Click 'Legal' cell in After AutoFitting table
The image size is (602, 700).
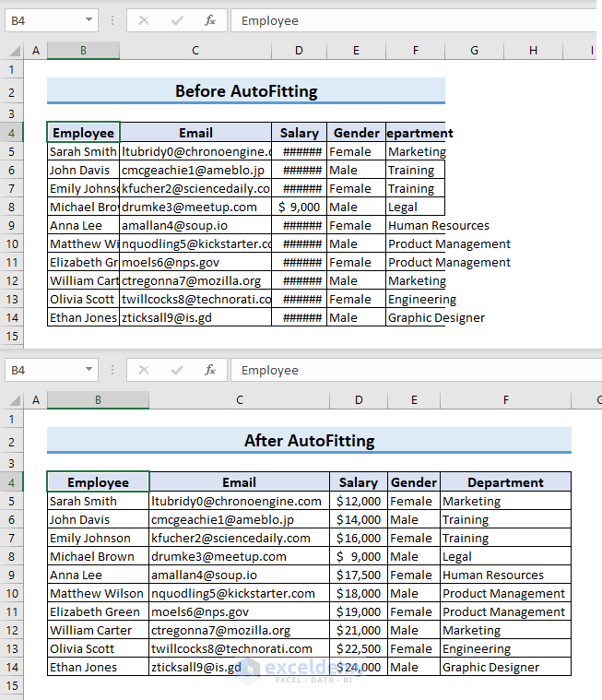(x=505, y=557)
